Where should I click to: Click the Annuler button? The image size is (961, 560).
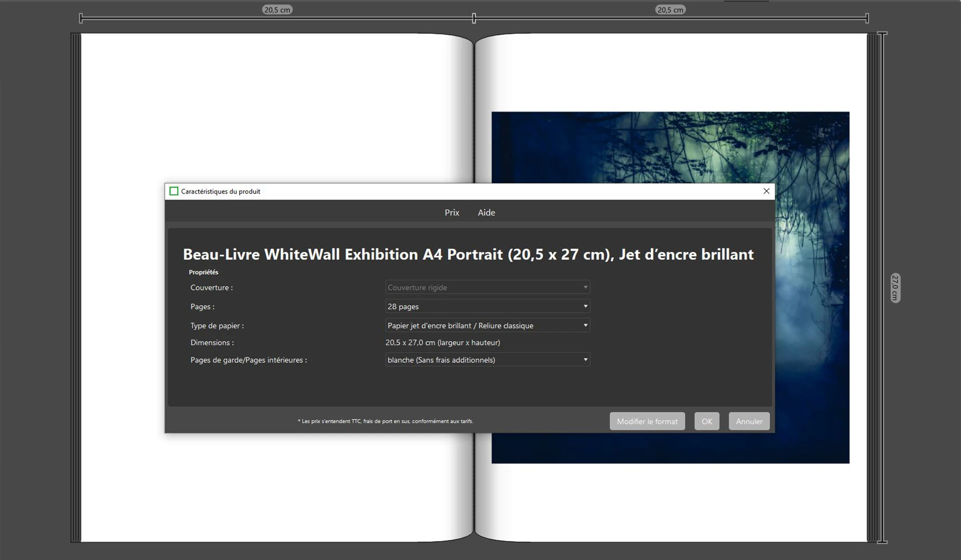[749, 421]
